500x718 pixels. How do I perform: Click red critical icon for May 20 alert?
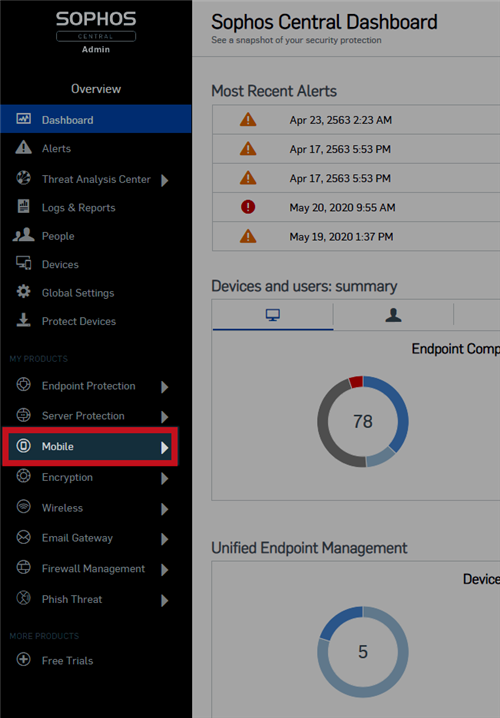click(248, 207)
